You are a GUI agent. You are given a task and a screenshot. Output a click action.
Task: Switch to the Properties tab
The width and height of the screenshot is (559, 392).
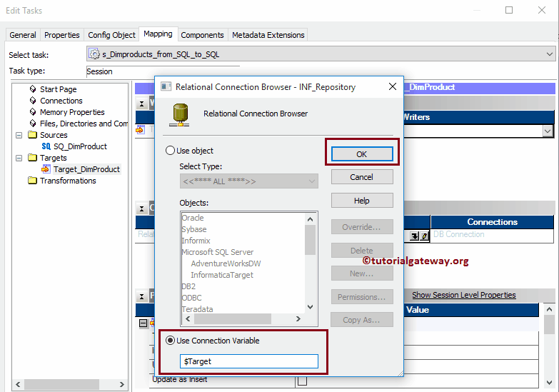coord(61,35)
